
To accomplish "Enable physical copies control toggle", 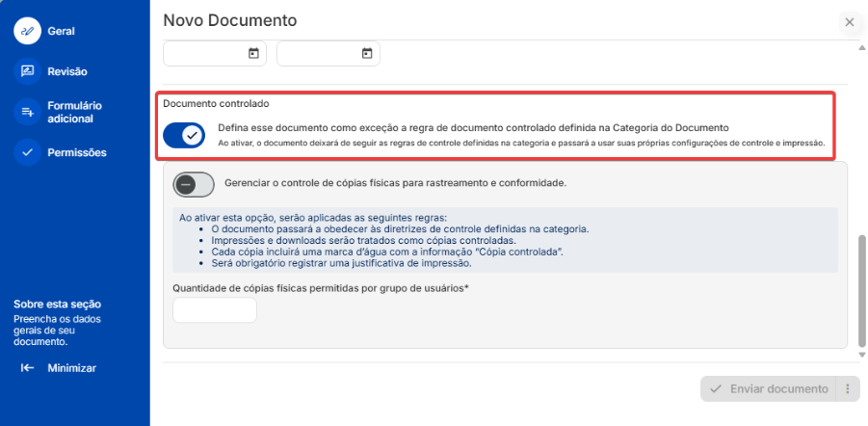I will click(x=193, y=183).
